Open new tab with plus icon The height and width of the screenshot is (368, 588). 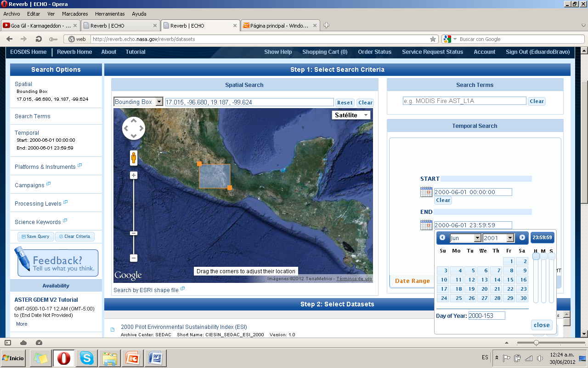pos(326,25)
